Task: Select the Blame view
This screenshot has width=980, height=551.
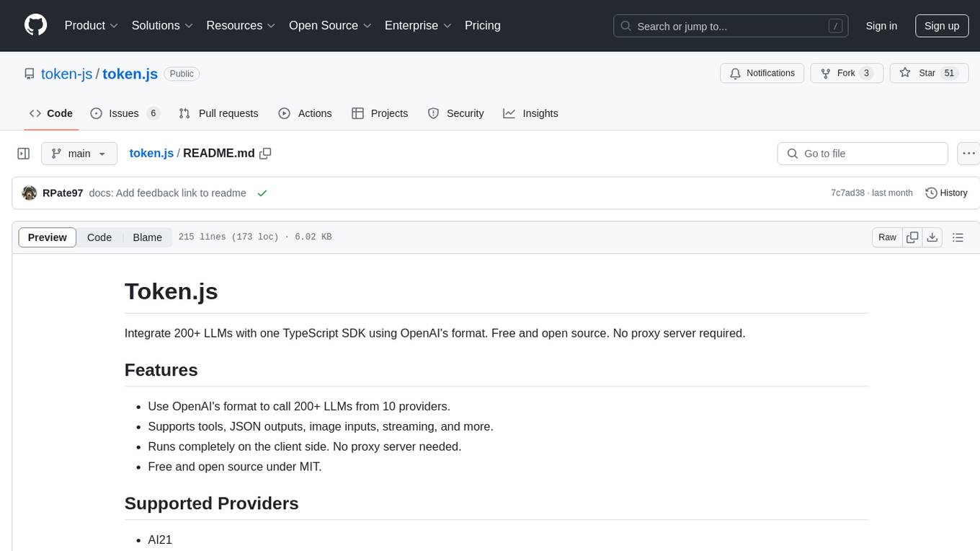Action: 147,237
